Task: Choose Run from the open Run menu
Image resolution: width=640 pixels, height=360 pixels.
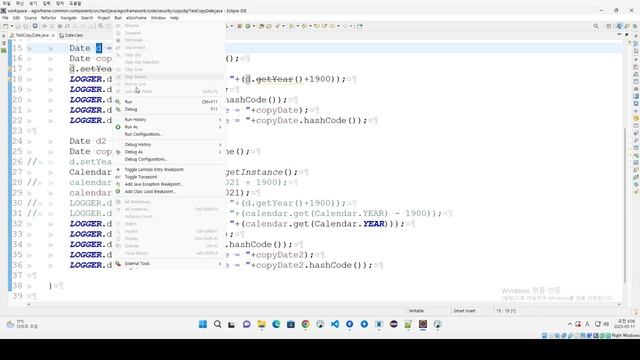Action: 128,102
